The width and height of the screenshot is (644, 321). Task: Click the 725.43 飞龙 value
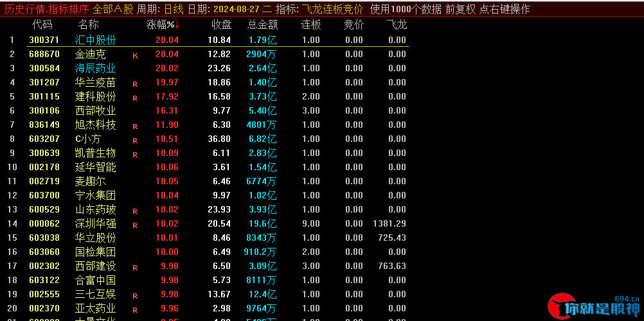point(392,238)
